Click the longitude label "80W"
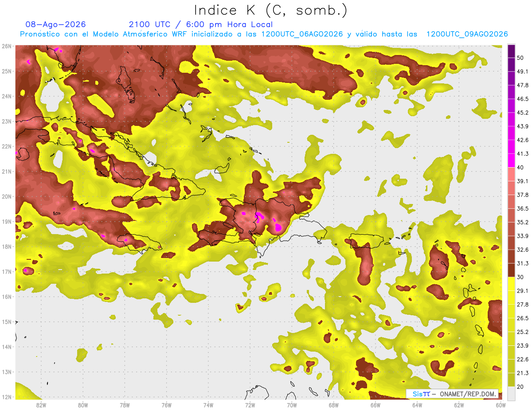 click(x=82, y=405)
